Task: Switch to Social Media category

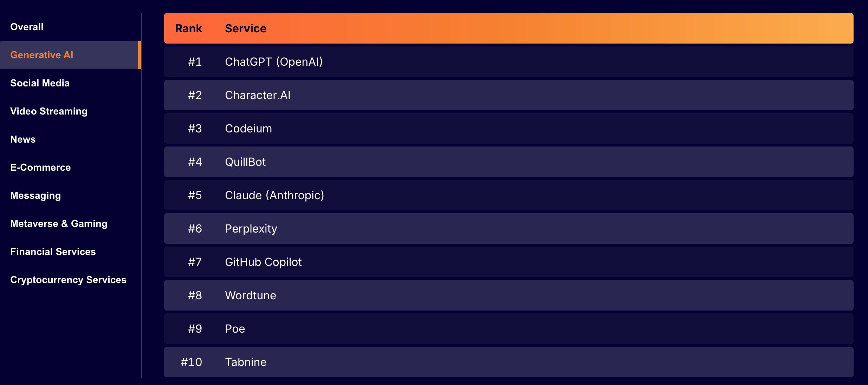Action: pyautogui.click(x=40, y=83)
